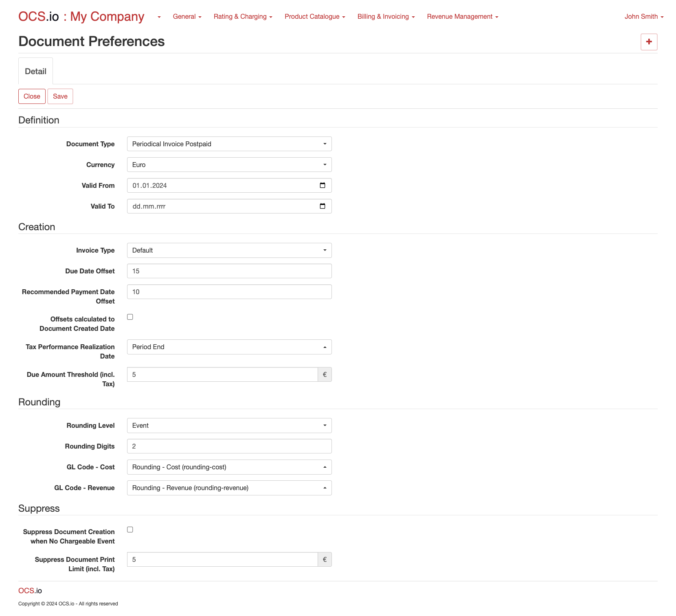The image size is (676, 616).
Task: Click the OCS.io footer logo
Action: point(30,591)
